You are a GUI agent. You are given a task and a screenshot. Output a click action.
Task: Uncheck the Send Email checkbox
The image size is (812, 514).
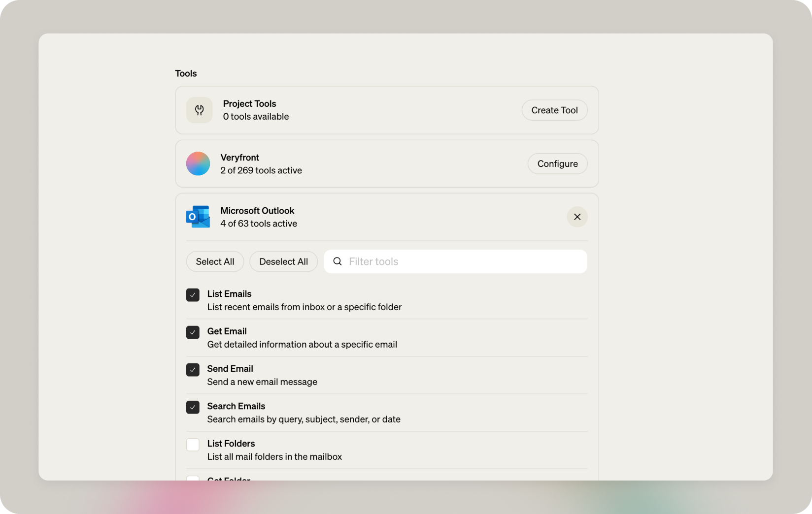(x=193, y=370)
